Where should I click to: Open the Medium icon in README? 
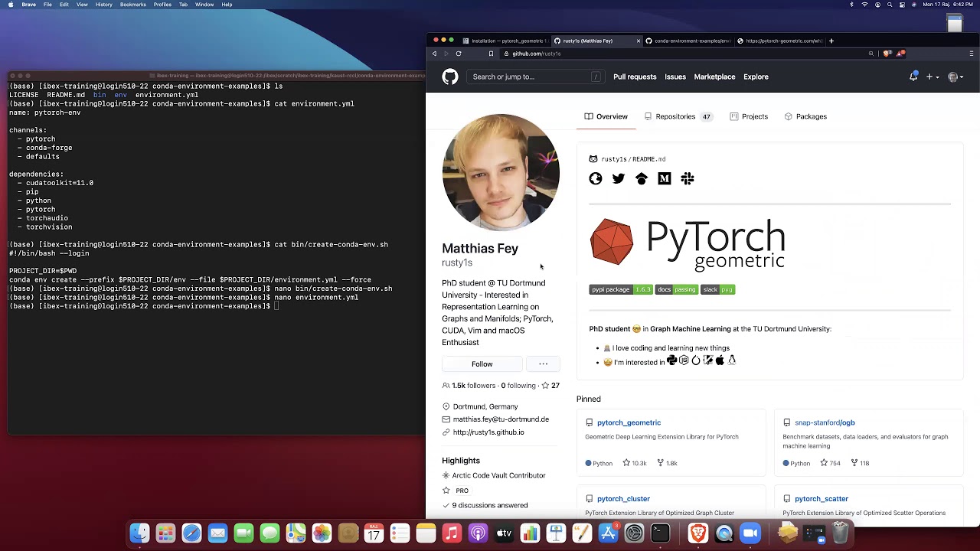click(665, 178)
